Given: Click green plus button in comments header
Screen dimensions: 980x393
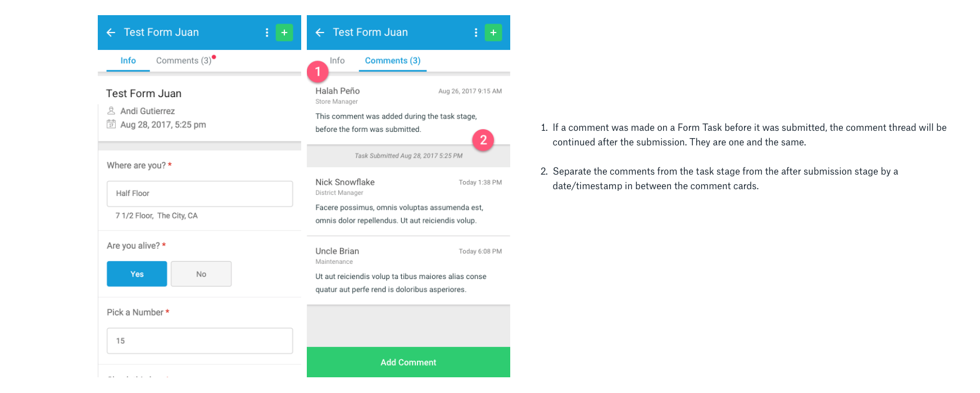Looking at the screenshot, I should tap(493, 33).
